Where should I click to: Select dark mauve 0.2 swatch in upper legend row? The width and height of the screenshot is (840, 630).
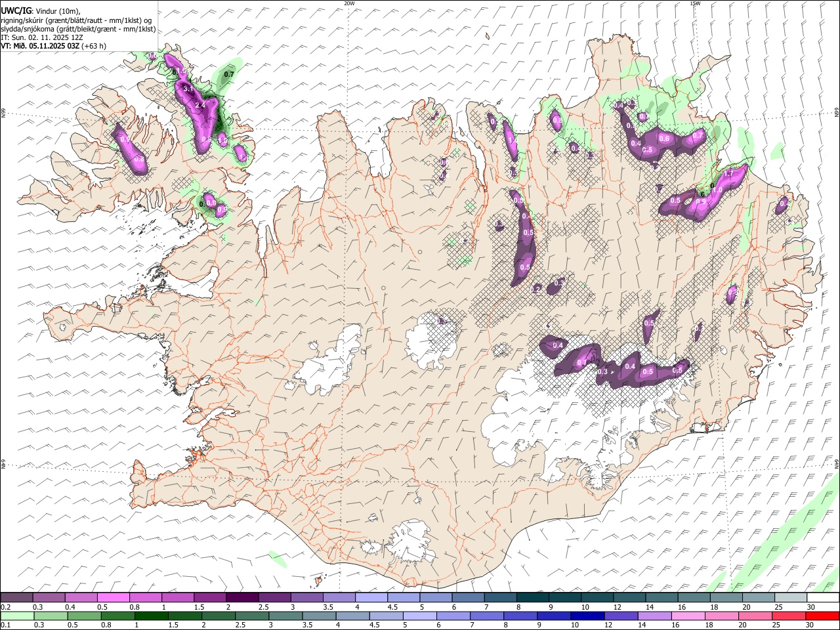click(x=16, y=597)
